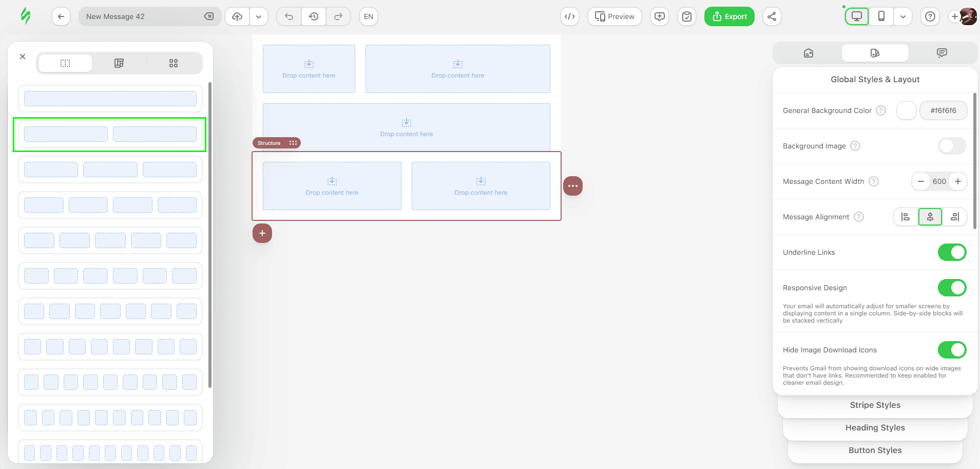Viewport: 980px width, 469px height.
Task: Choose the nine-column structure
Action: tap(110, 382)
